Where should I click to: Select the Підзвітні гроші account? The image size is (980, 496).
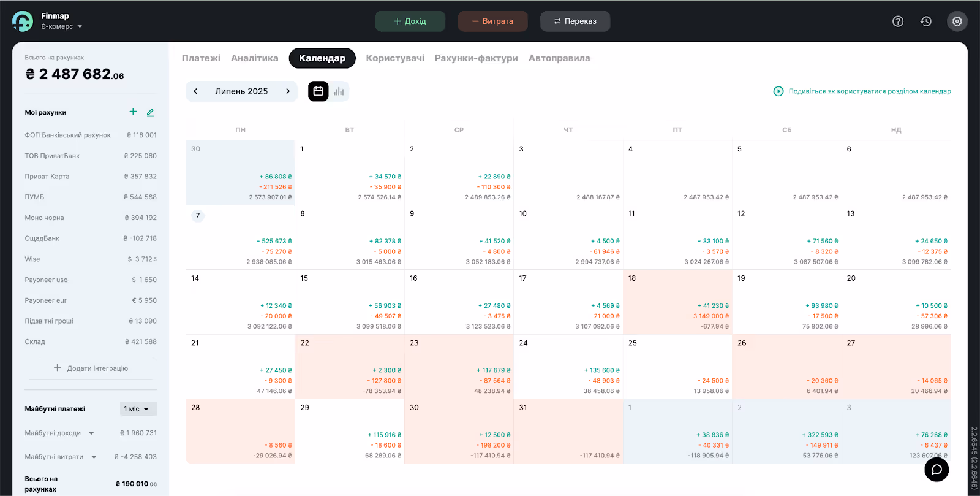[x=91, y=321]
